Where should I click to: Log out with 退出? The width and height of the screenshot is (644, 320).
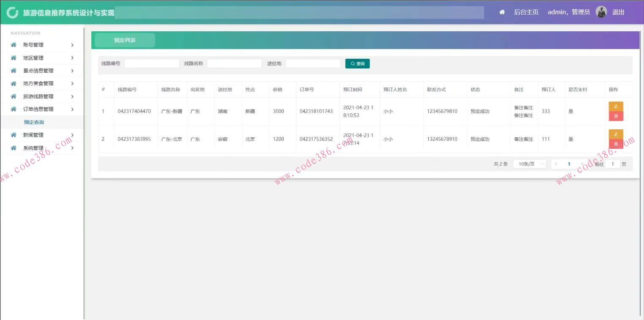(x=618, y=12)
